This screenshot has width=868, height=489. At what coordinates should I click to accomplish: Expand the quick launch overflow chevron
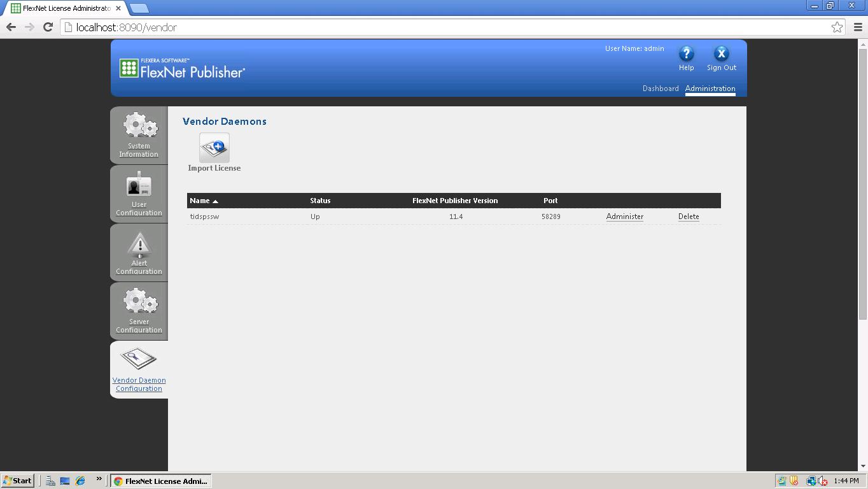(x=99, y=479)
